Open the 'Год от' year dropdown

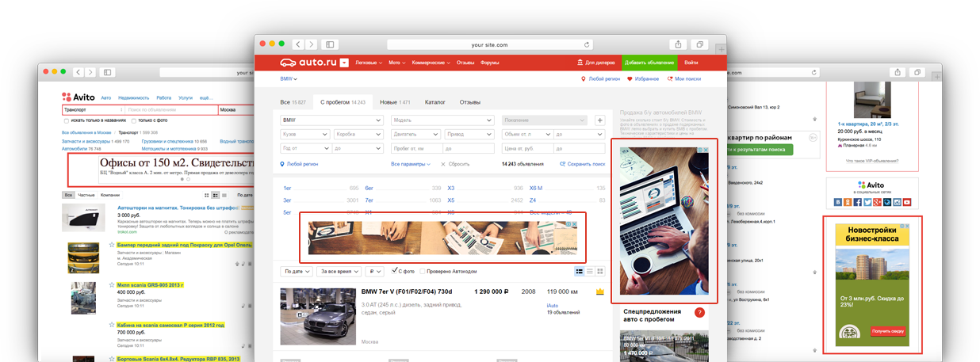tap(304, 148)
